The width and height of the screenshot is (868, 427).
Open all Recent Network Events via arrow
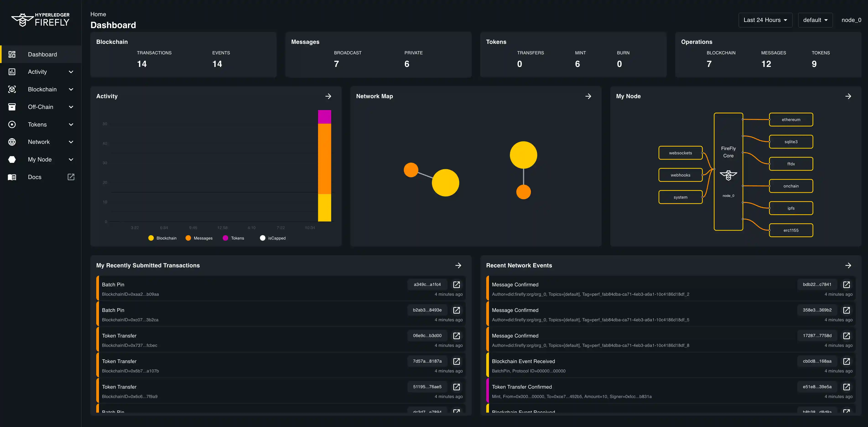click(x=848, y=265)
